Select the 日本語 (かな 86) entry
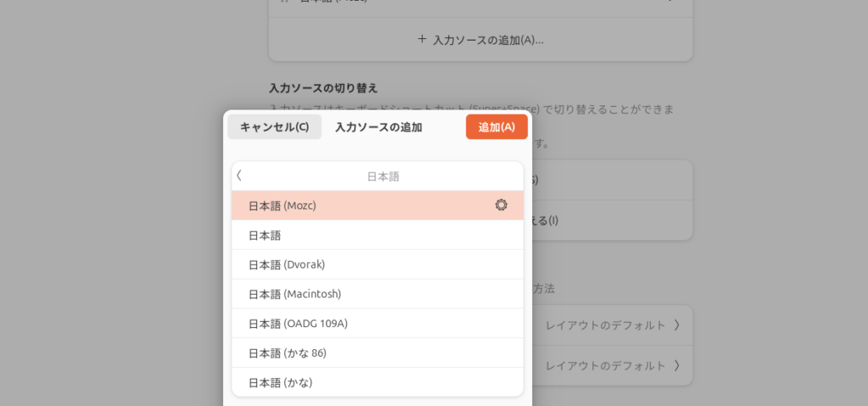The image size is (868, 406). (287, 353)
